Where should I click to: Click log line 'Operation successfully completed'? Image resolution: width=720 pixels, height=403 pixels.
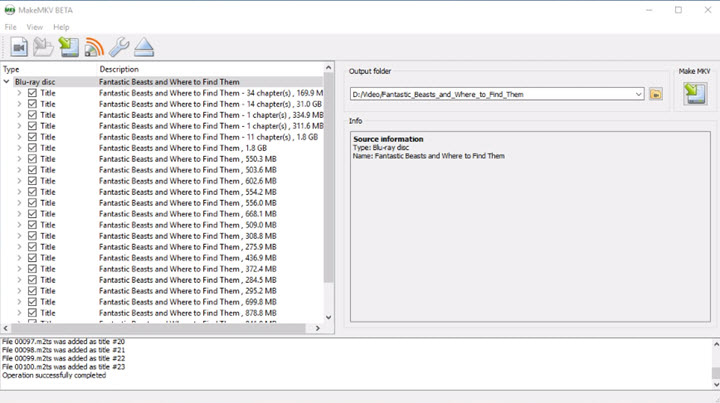pyautogui.click(x=54, y=375)
